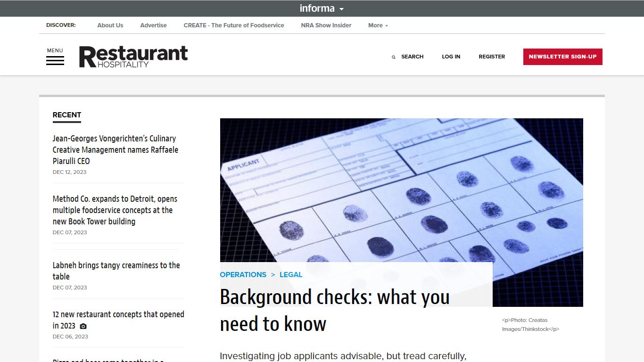Click the Restaurant Hospitality logo

(133, 57)
